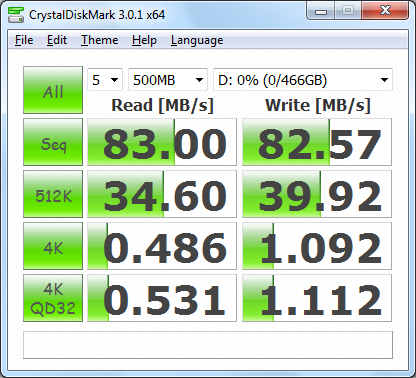Start the Seq benchmark test
The image size is (416, 378).
point(53,142)
